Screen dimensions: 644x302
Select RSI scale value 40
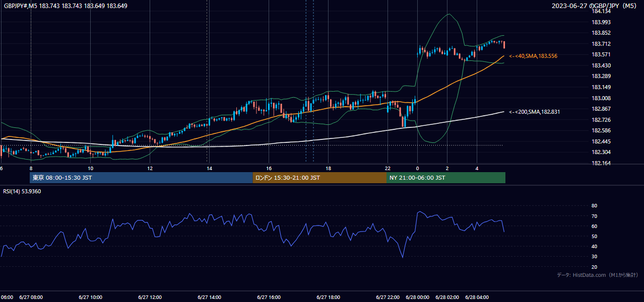click(x=594, y=247)
